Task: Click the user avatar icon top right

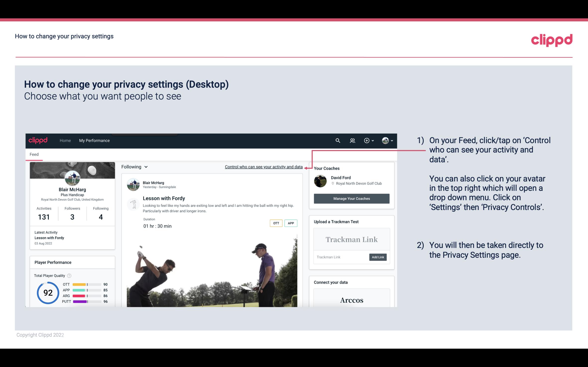Action: tap(385, 140)
